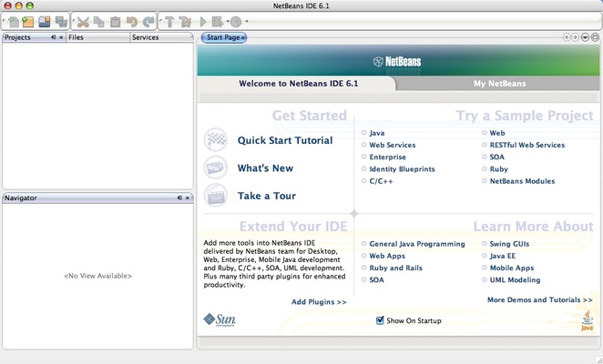603x364 pixels.
Task: Click the Undo arrow icon
Action: (x=132, y=22)
